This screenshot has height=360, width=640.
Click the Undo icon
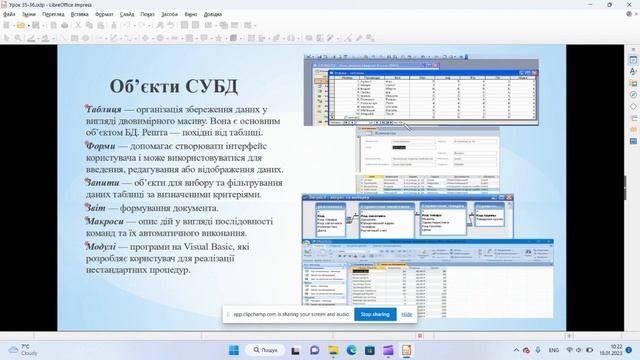[127, 25]
